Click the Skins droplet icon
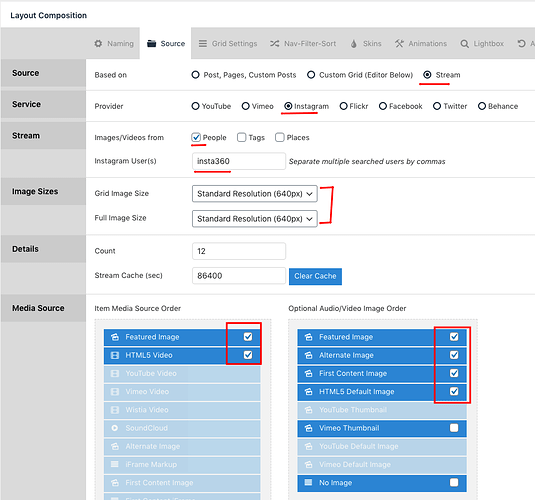 point(354,44)
